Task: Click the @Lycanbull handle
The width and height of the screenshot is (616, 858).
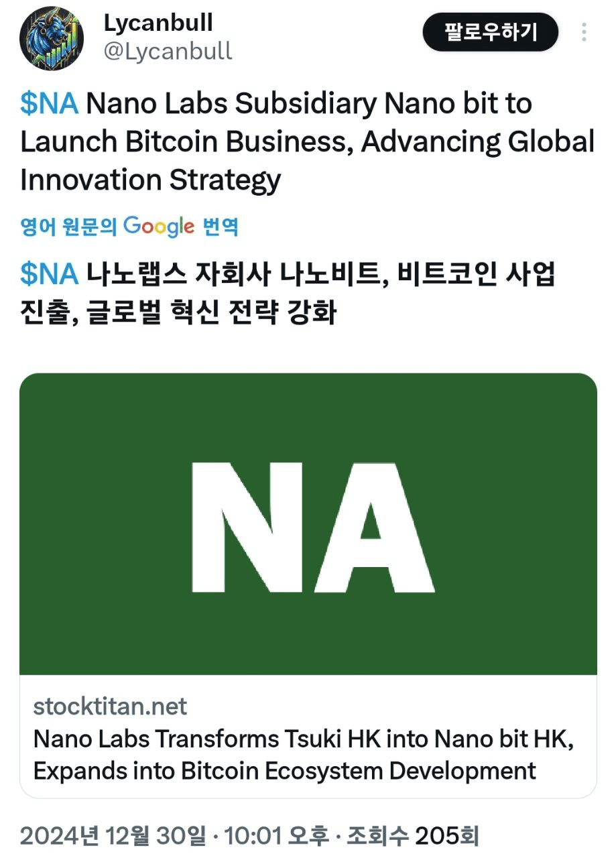Action: [x=168, y=51]
